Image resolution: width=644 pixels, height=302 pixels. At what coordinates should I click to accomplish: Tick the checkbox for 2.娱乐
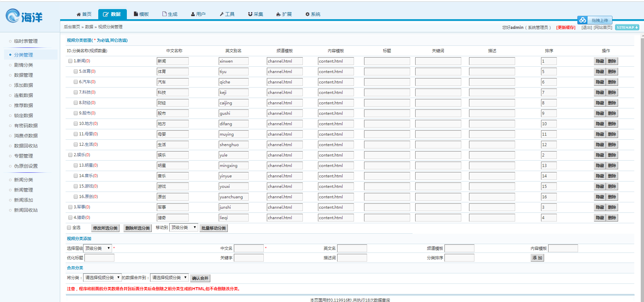click(70, 155)
